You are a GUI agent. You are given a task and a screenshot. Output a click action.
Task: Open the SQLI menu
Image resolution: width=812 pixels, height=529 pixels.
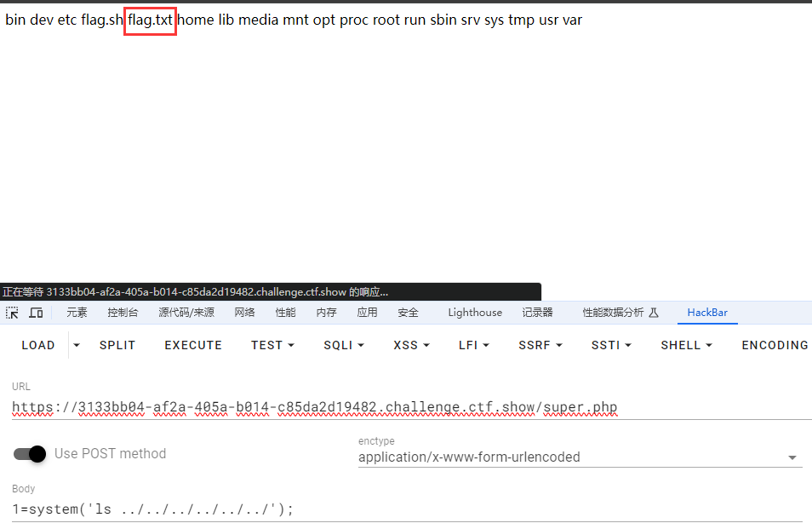pyautogui.click(x=343, y=345)
